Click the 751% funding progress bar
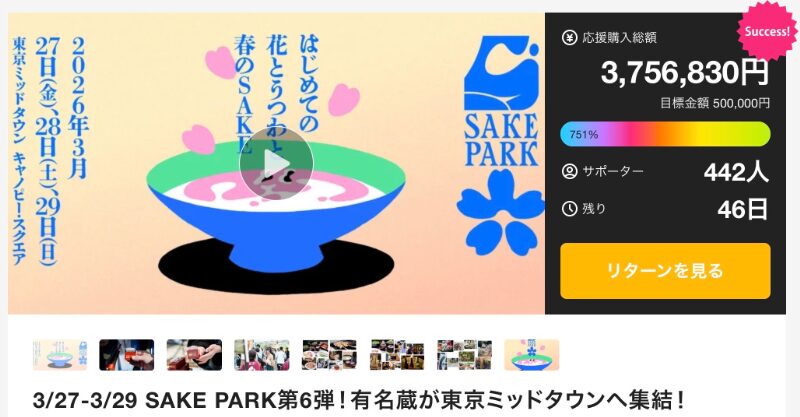This screenshot has width=800, height=417. pos(665,134)
